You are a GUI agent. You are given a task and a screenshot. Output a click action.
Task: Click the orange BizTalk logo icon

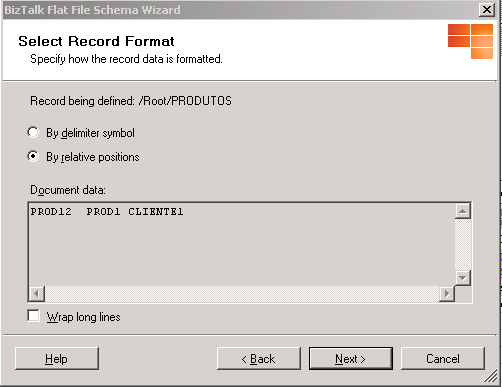[x=470, y=41]
